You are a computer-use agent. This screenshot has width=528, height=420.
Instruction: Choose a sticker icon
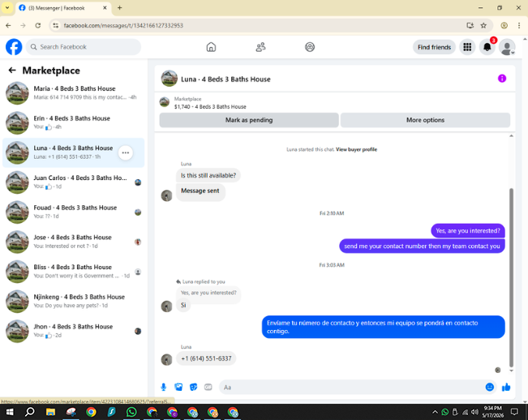tap(193, 387)
